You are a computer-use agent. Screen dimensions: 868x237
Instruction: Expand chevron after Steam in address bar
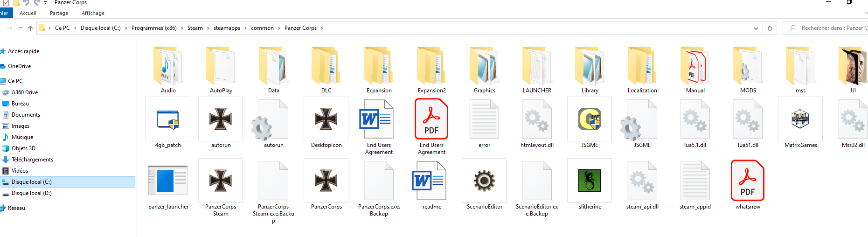tap(208, 28)
